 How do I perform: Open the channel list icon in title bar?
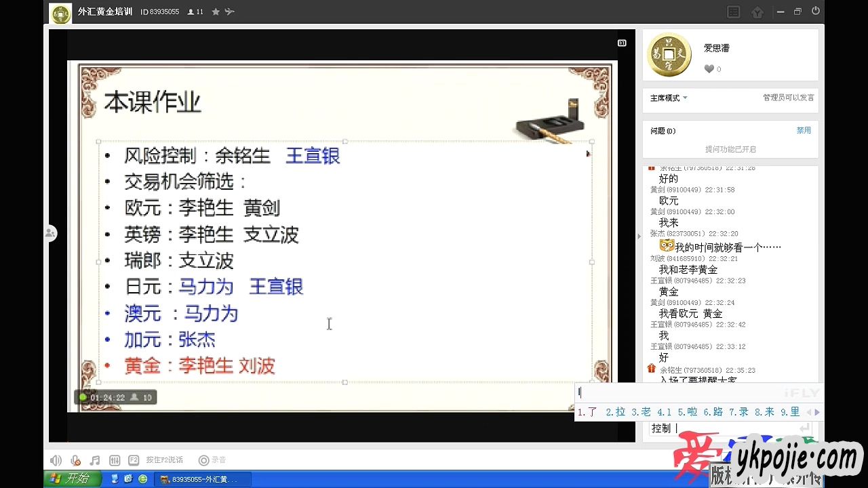click(733, 12)
